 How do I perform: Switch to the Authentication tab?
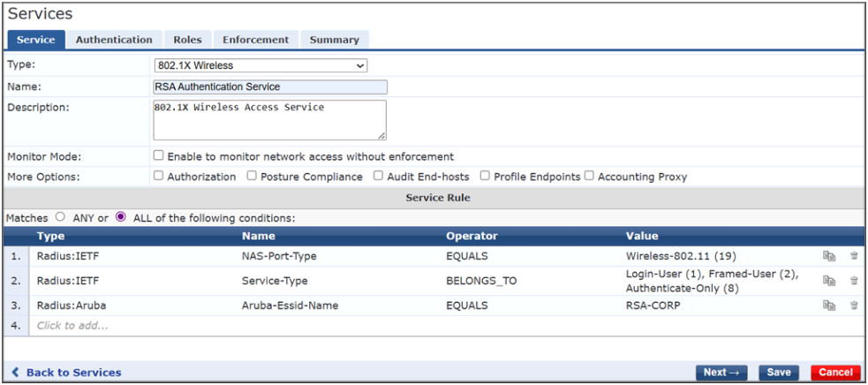(x=114, y=40)
